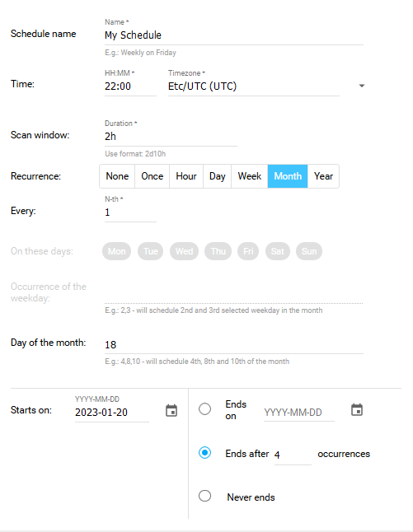Set recurrence to None
Viewport: 413px width, 532px height.
[117, 176]
